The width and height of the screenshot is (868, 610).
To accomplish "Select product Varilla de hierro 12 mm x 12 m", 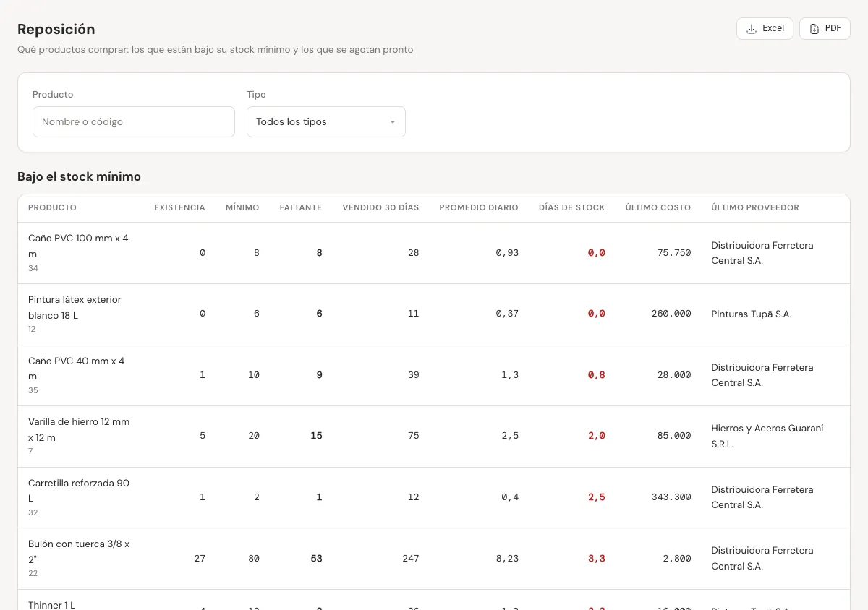I will (79, 429).
